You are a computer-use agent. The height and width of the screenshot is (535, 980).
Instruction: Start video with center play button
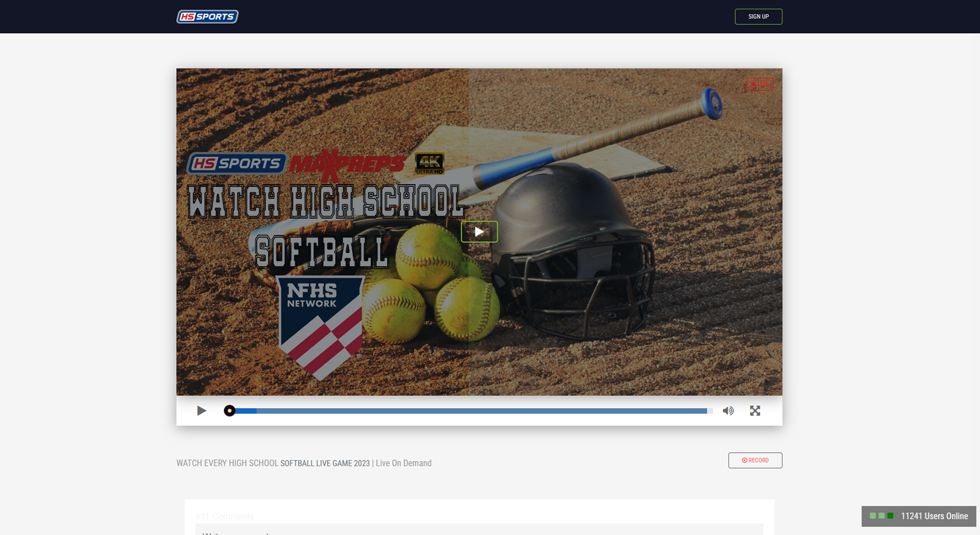pyautogui.click(x=479, y=231)
